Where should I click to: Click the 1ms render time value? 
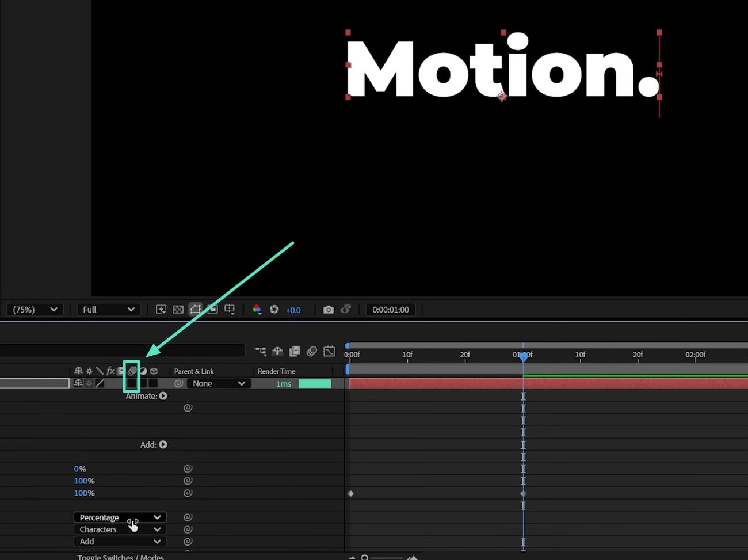coord(284,384)
